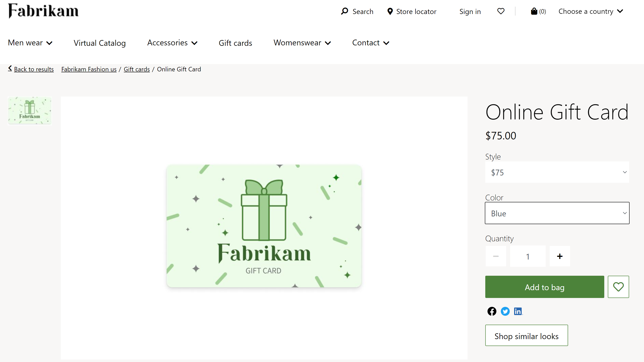644x362 pixels.
Task: Click the wishlist heart icon in navbar
Action: [x=500, y=11]
